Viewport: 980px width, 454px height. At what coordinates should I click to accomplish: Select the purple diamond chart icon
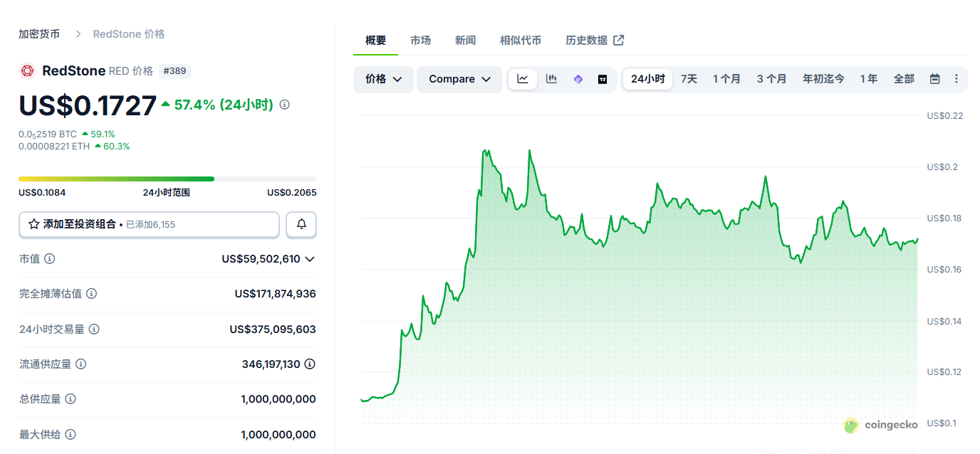(x=578, y=79)
